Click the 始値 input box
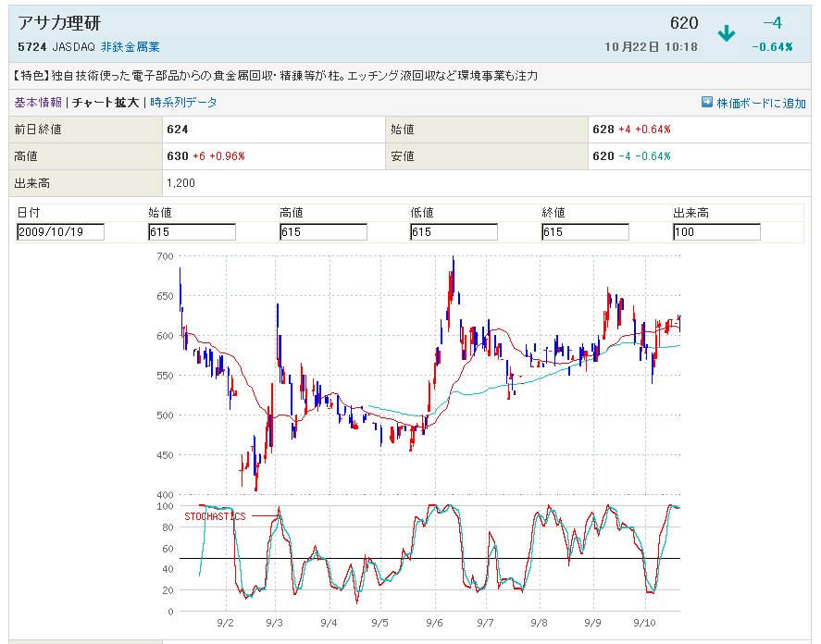Screen dimensions: 821x644 (192, 232)
